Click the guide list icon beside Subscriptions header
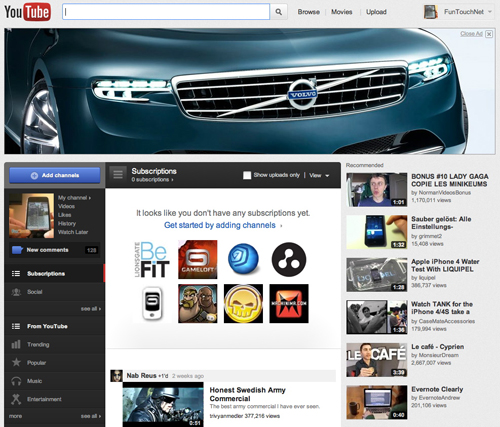Image resolution: width=500 pixels, height=427 pixels. (118, 174)
